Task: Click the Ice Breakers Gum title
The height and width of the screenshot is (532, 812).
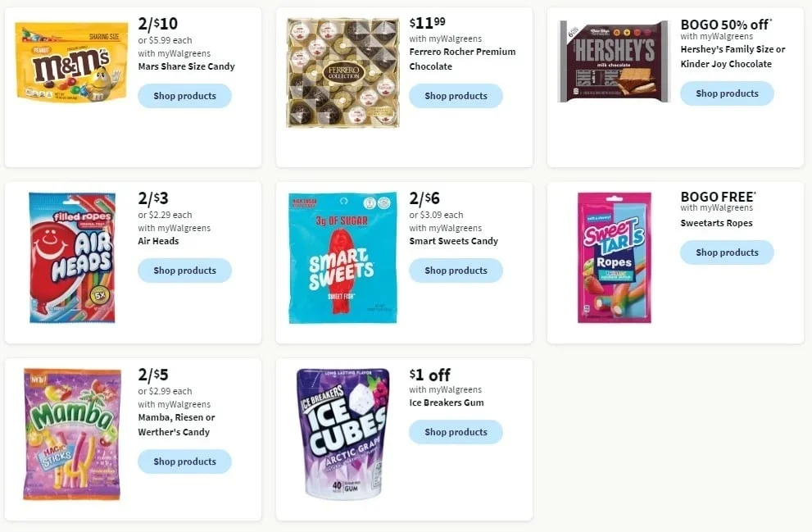Action: [x=447, y=402]
